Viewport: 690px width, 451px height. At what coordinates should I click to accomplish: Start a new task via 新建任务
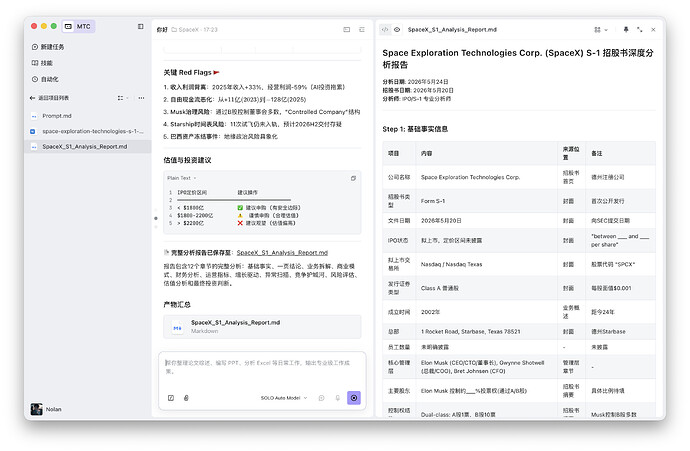pyautogui.click(x=48, y=47)
